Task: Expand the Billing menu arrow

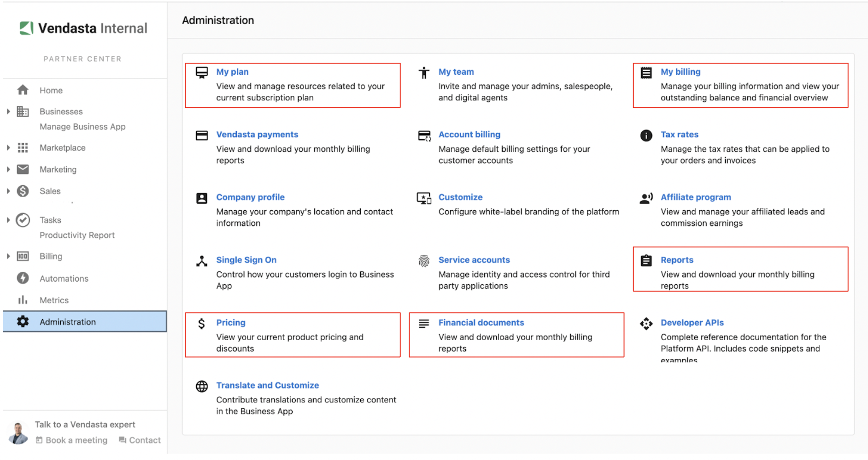Action: coord(8,256)
